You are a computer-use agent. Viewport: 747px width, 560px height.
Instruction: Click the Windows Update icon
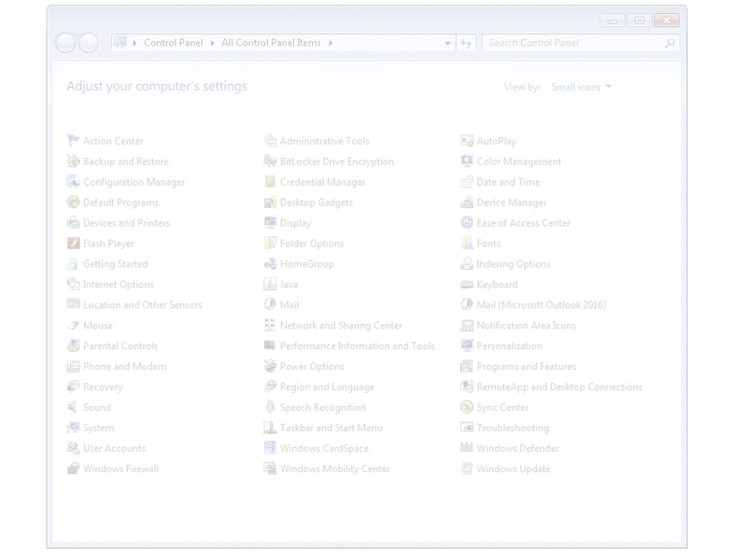coord(467,469)
